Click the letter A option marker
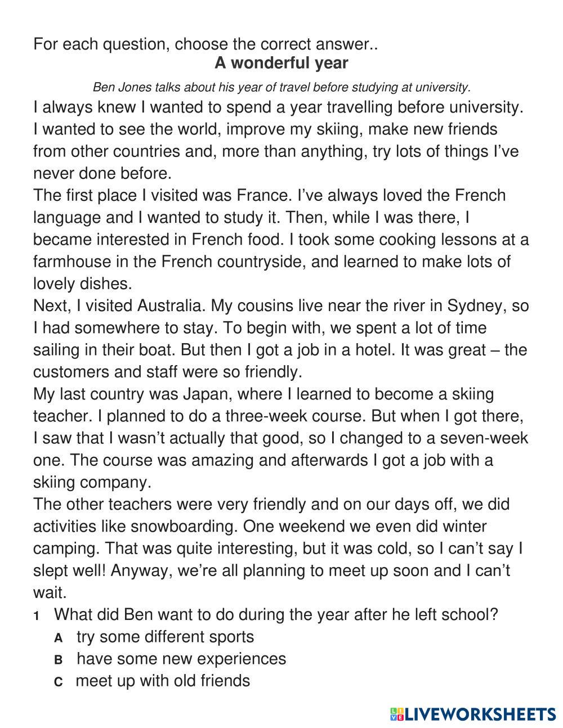The image size is (563, 728). point(58,637)
